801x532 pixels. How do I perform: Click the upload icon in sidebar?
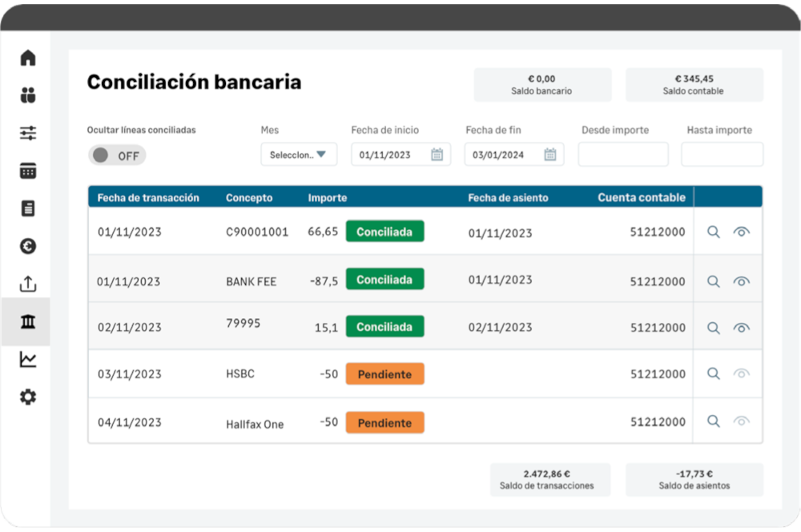[x=28, y=284]
